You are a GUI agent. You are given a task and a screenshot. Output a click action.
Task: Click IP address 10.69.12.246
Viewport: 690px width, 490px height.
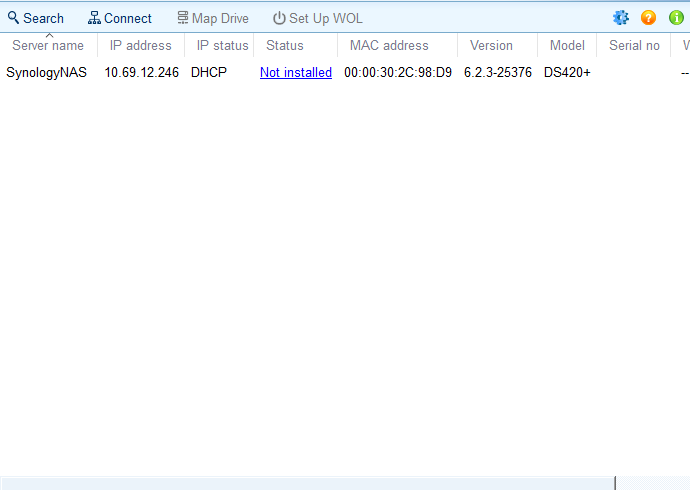tap(141, 72)
